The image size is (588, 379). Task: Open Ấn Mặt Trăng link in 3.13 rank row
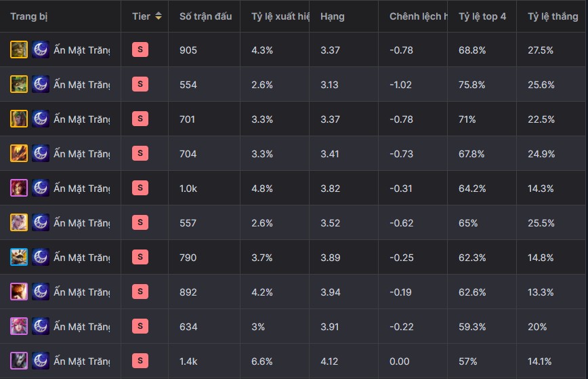pyautogui.click(x=82, y=85)
